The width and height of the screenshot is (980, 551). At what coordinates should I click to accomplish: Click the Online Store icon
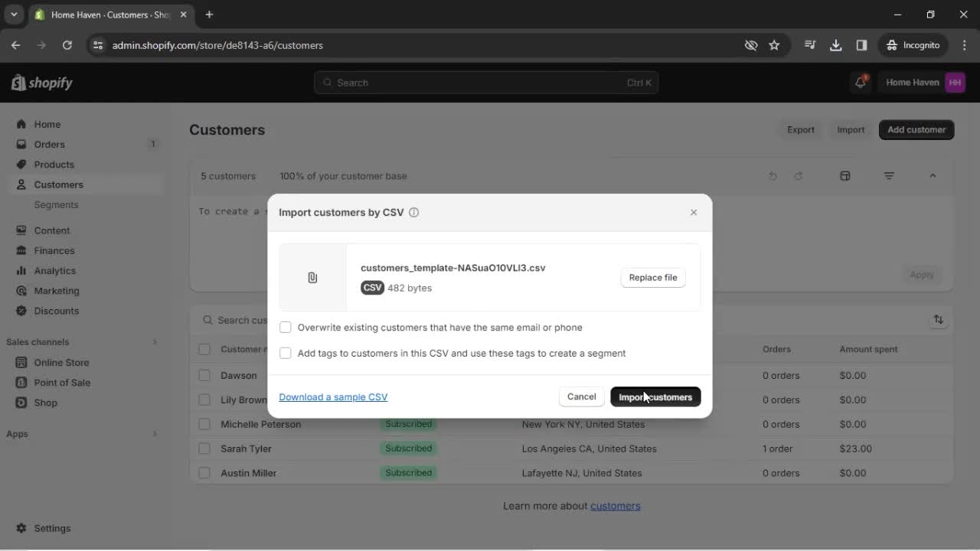[x=21, y=363]
